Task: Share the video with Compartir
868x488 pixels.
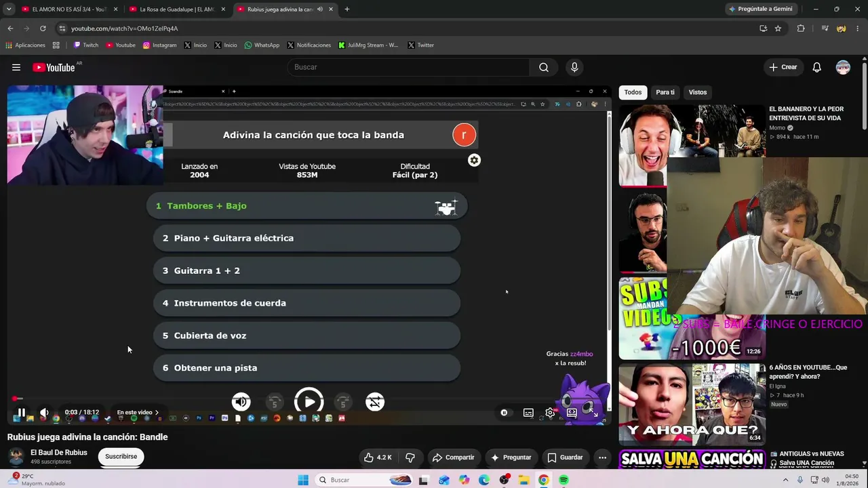Action: click(453, 457)
